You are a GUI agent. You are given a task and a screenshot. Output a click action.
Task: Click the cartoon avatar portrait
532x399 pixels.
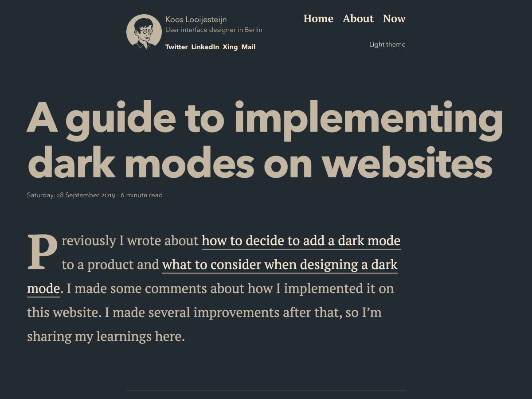coord(144,31)
